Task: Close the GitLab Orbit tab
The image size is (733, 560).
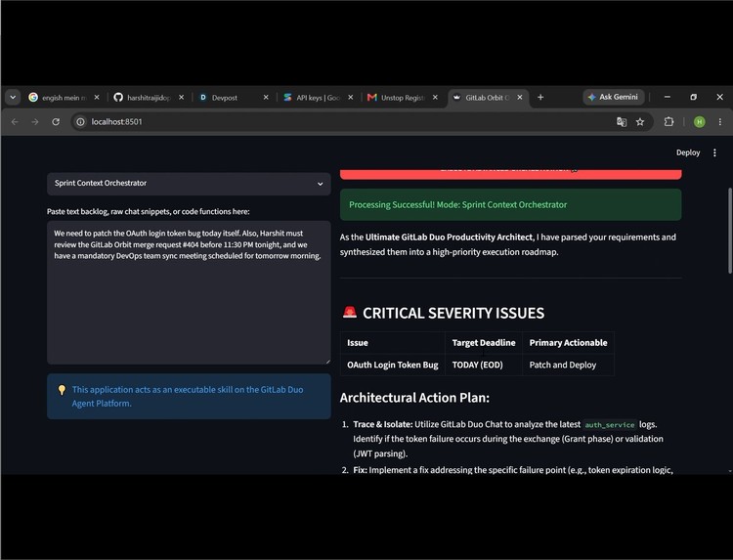Action: (x=520, y=97)
